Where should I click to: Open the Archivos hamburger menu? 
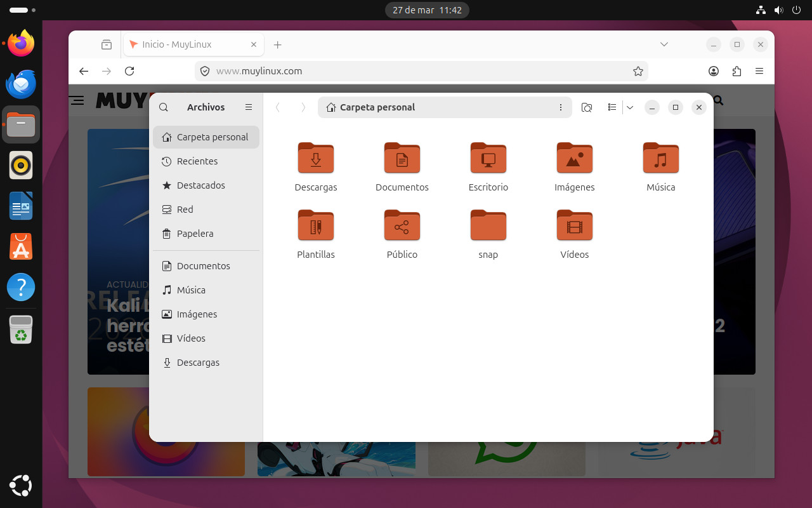[248, 107]
